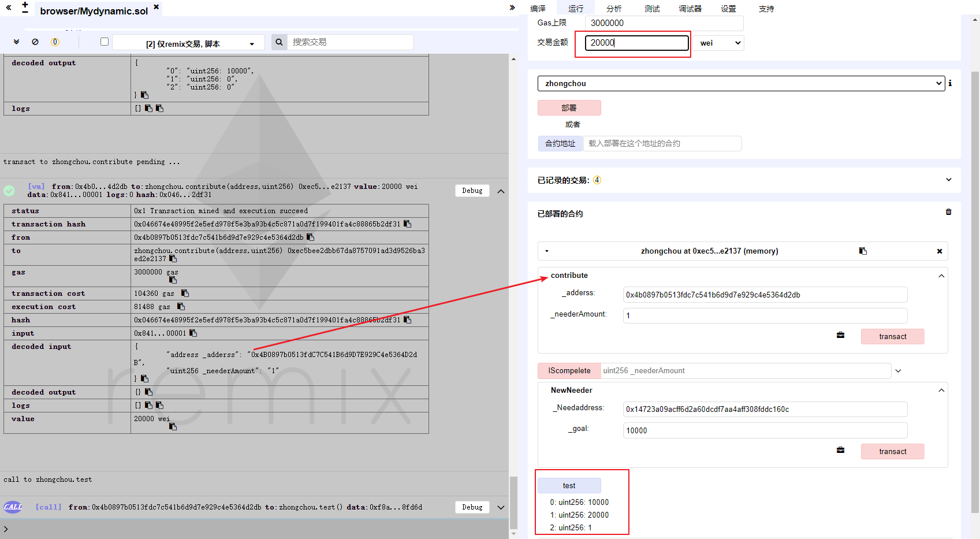Focus the Gas上限 input field

tap(664, 23)
